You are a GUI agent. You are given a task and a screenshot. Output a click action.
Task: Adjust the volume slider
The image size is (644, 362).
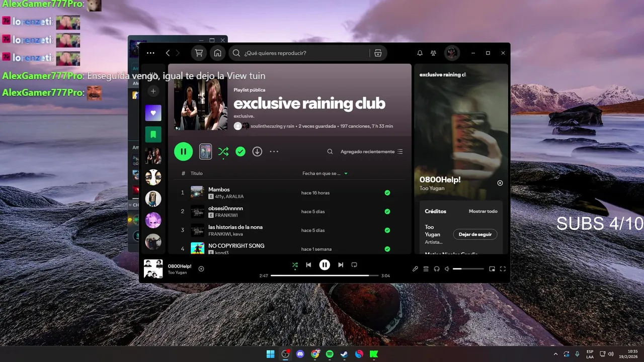tap(468, 269)
